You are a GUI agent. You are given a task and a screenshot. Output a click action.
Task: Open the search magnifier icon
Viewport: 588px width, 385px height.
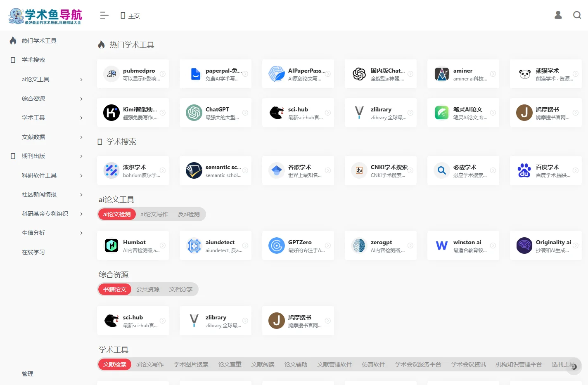[577, 15]
